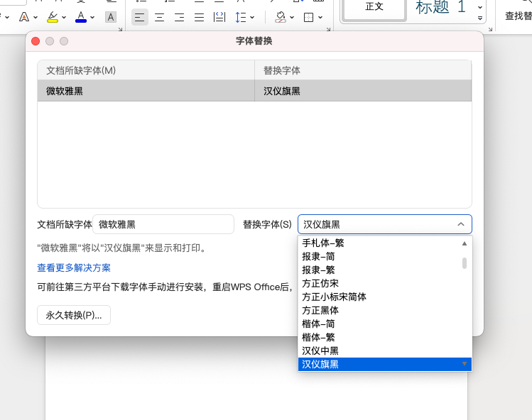
Task: Align text left in the ribbon
Action: click(140, 17)
